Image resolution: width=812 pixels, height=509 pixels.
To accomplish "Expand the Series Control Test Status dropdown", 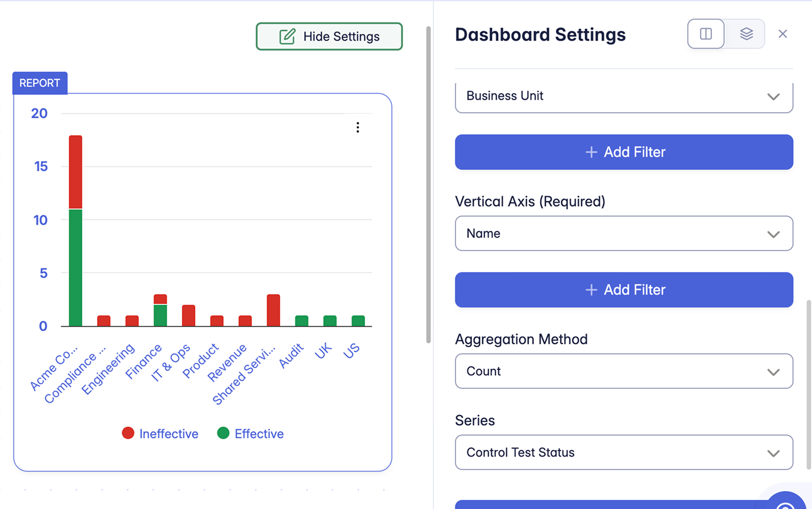I will point(624,453).
